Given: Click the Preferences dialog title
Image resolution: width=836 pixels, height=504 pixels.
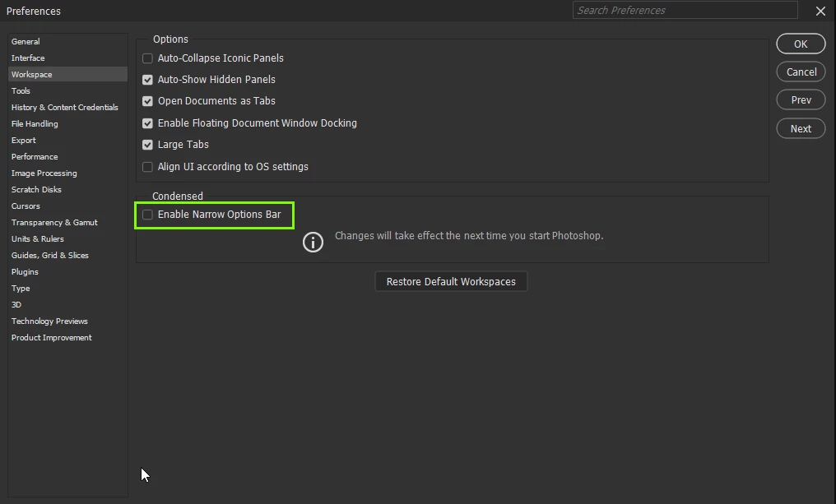Looking at the screenshot, I should coord(34,12).
